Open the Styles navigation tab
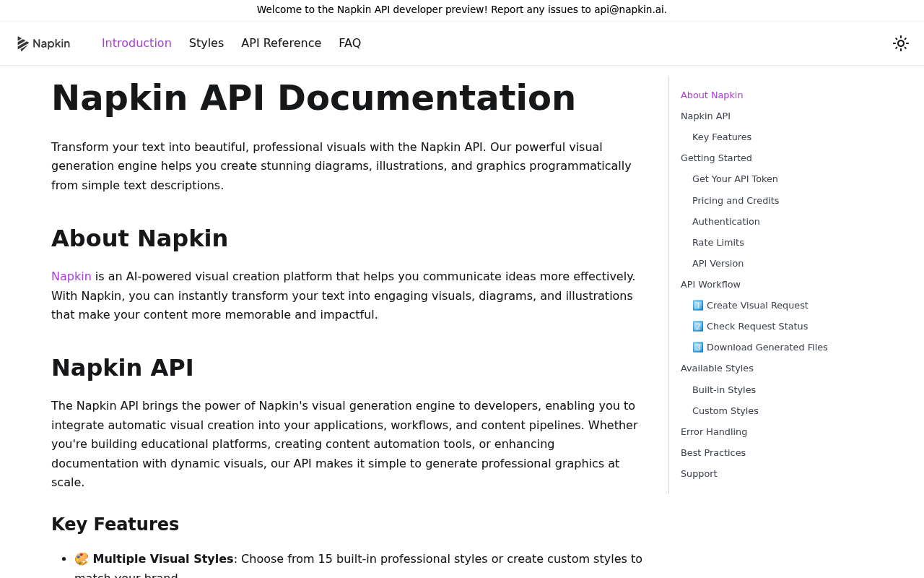 coord(206,43)
